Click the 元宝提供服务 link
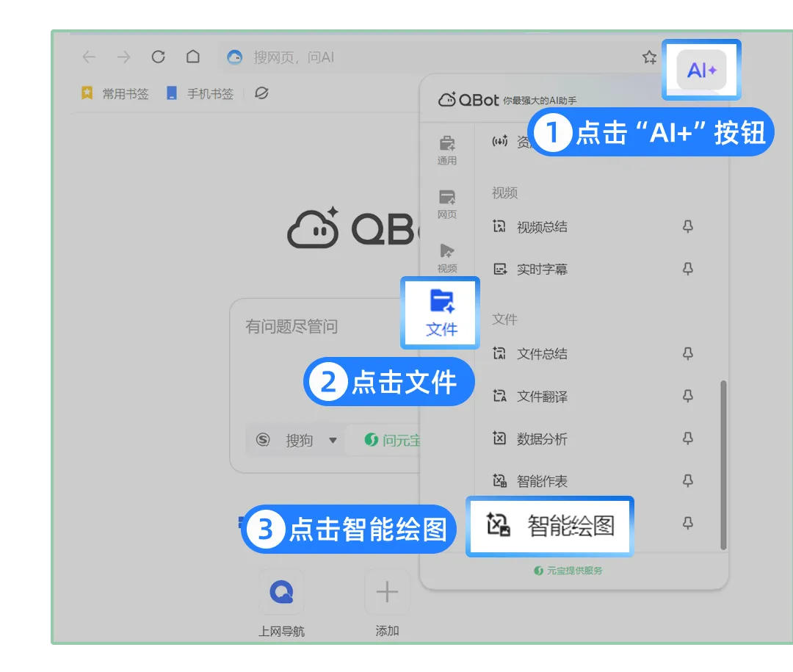793x672 pixels. click(x=568, y=571)
